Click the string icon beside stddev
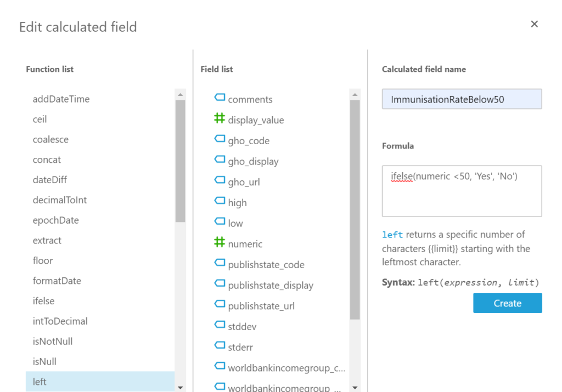 coord(220,325)
